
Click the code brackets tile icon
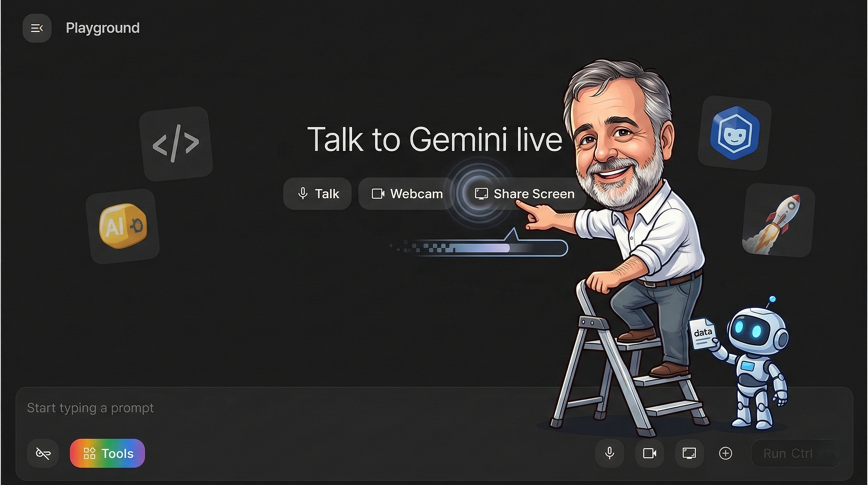coord(176,144)
